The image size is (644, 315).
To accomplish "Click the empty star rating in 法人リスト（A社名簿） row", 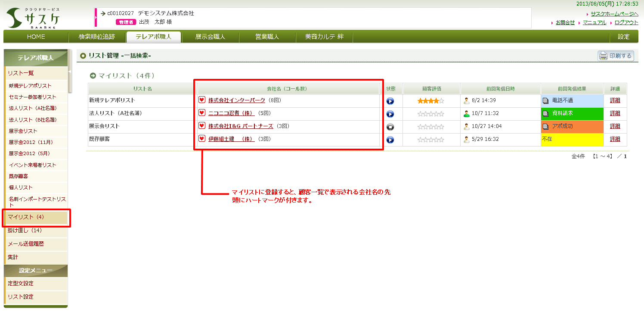I will [430, 114].
